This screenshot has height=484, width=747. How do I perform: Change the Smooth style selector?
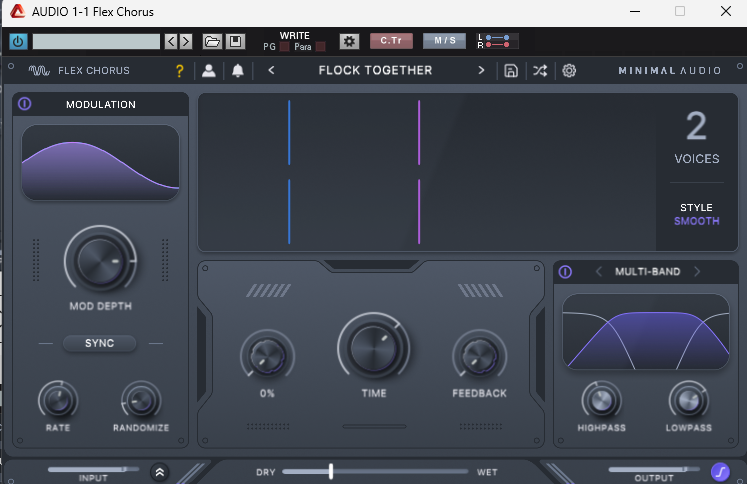697,221
